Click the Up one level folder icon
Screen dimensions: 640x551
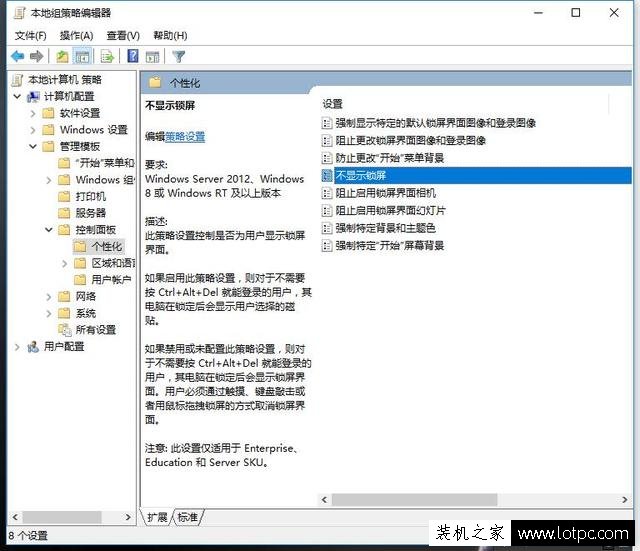point(62,56)
